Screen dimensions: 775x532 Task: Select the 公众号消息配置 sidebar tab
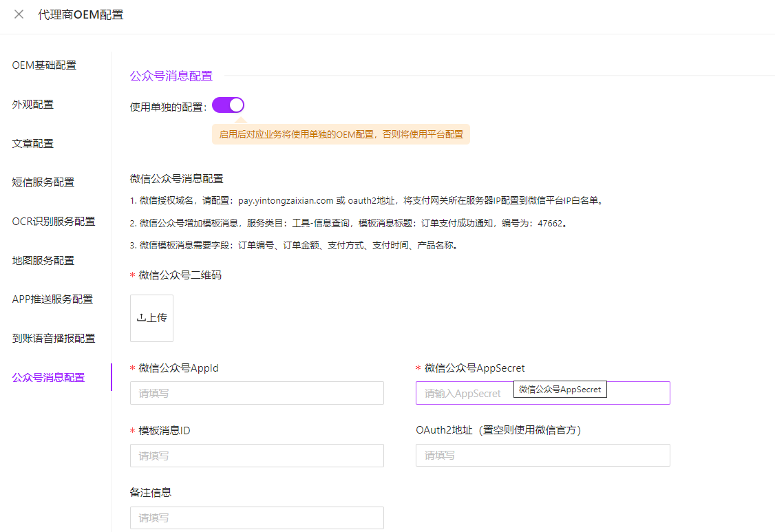click(x=48, y=378)
